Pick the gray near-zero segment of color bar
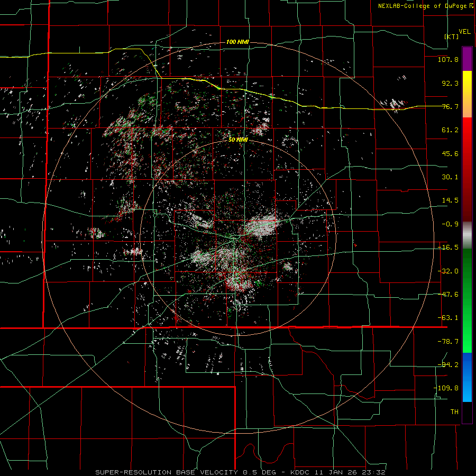 [467, 235]
